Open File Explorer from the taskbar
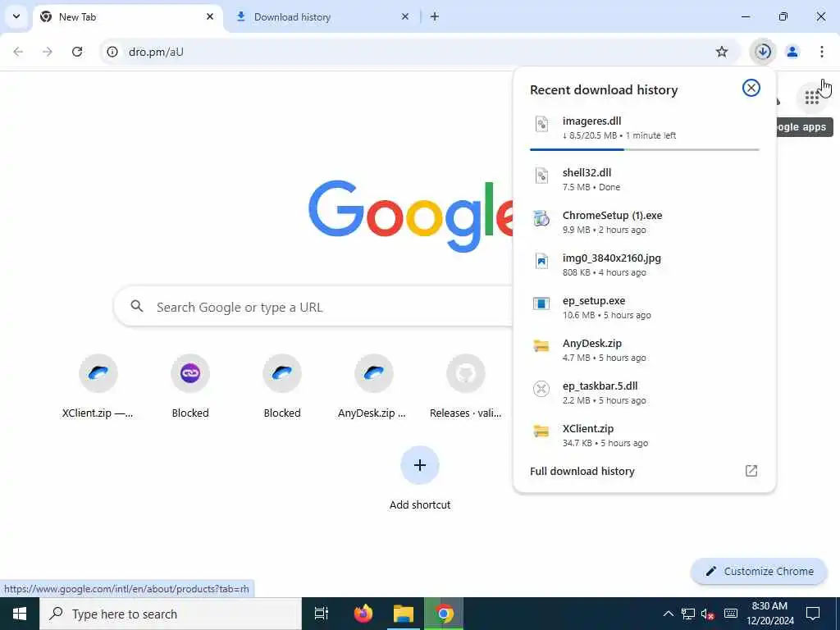Screen dimensions: 840x630 [x=404, y=614]
